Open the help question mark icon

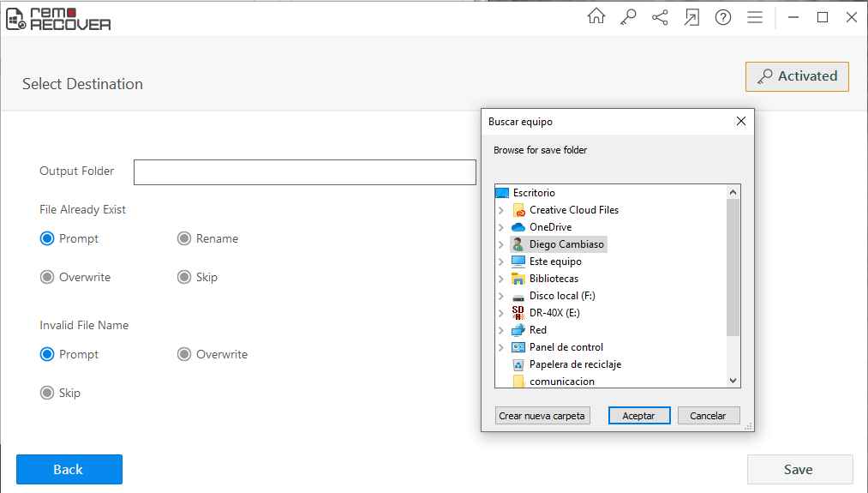(x=723, y=17)
